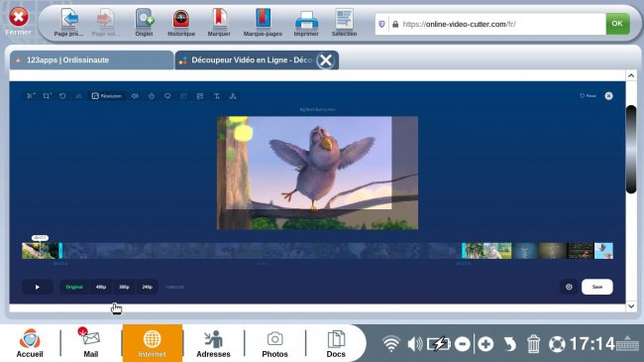Click the shield icon in address bar
Image resolution: width=644 pixels, height=362 pixels.
pyautogui.click(x=381, y=24)
